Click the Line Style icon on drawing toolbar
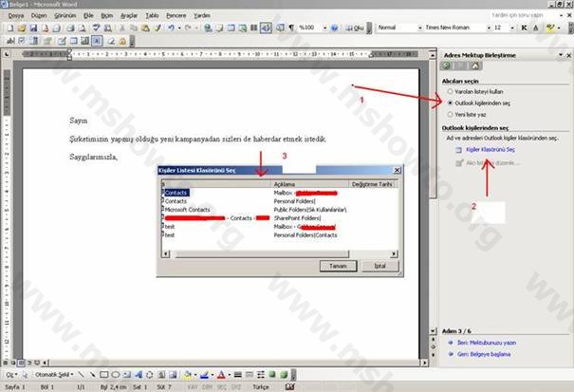The height and width of the screenshot is (392, 574). [x=237, y=375]
